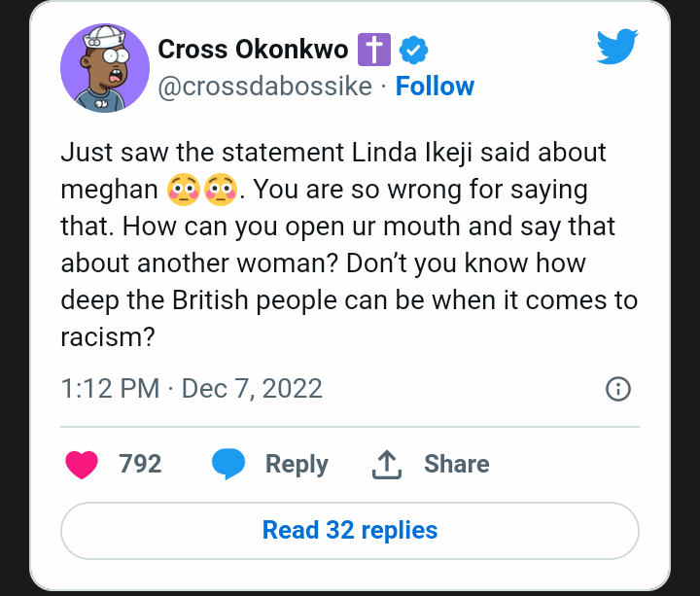Open the tweet info circle icon
The width and height of the screenshot is (700, 596).
[x=618, y=390]
